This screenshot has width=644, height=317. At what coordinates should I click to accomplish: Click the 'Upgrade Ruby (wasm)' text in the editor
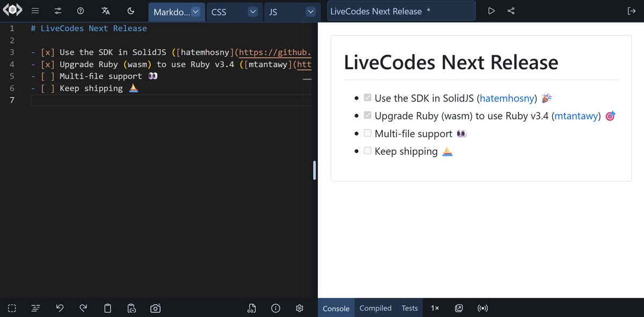tap(106, 64)
